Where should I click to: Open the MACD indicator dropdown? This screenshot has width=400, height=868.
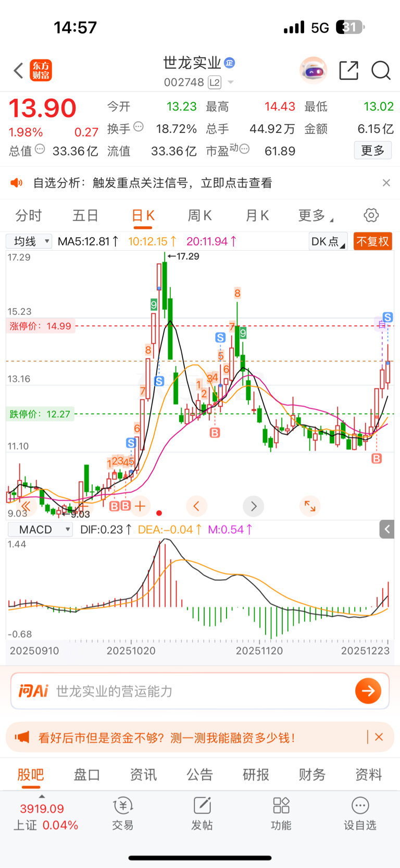[x=40, y=530]
